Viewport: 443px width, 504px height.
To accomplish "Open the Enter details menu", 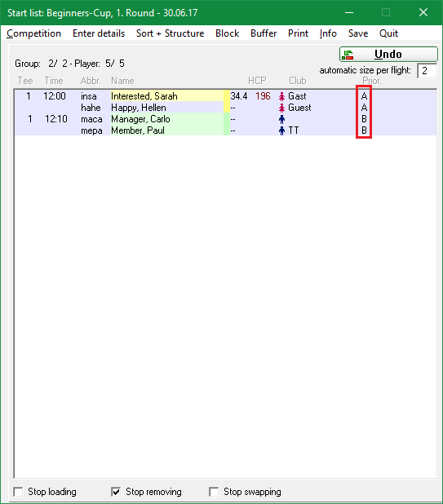I will pyautogui.click(x=99, y=33).
